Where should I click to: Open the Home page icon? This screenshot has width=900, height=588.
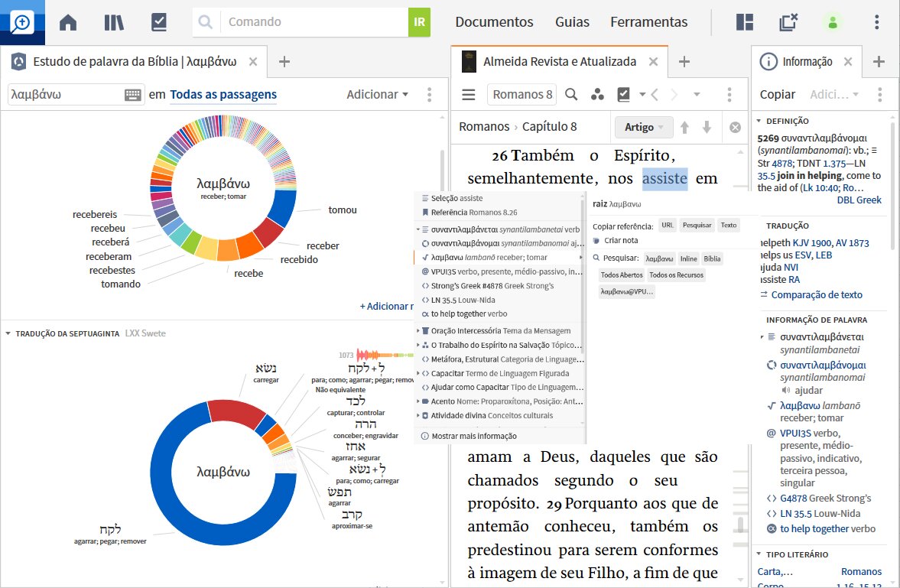pos(68,22)
